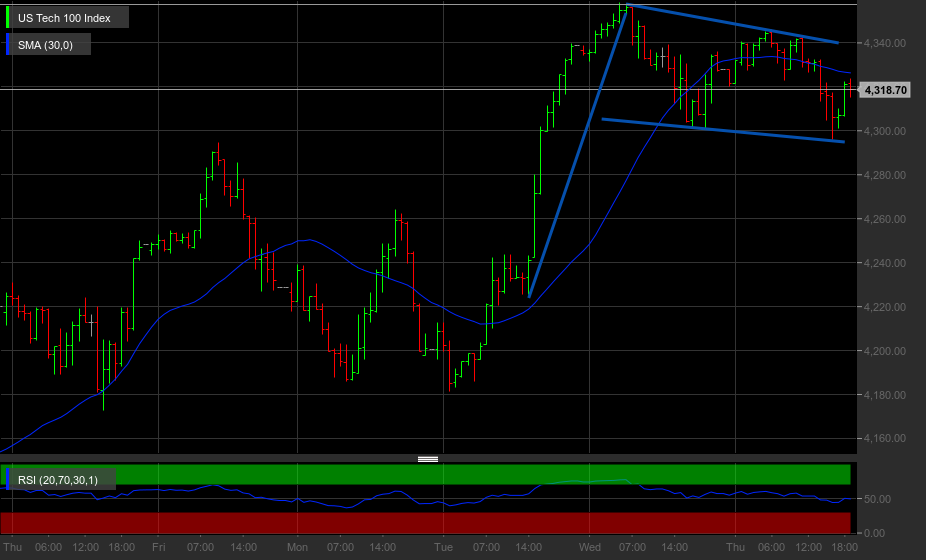Select the upper blue channel trendline
926x560 pixels.
click(732, 24)
